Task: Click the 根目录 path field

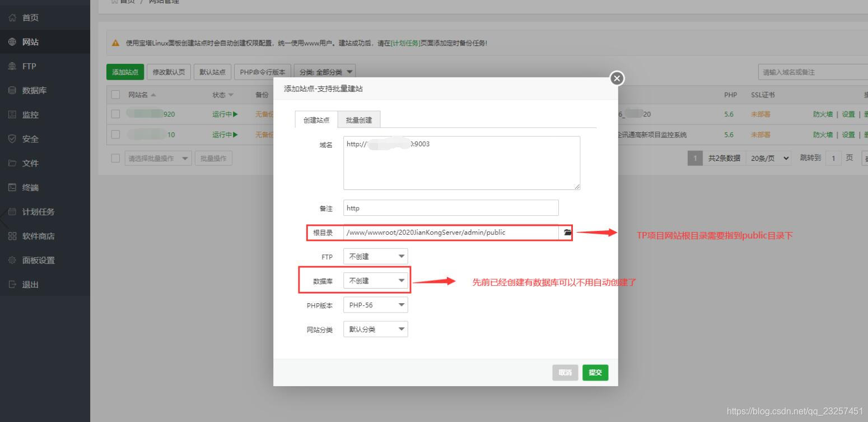Action: click(x=451, y=233)
